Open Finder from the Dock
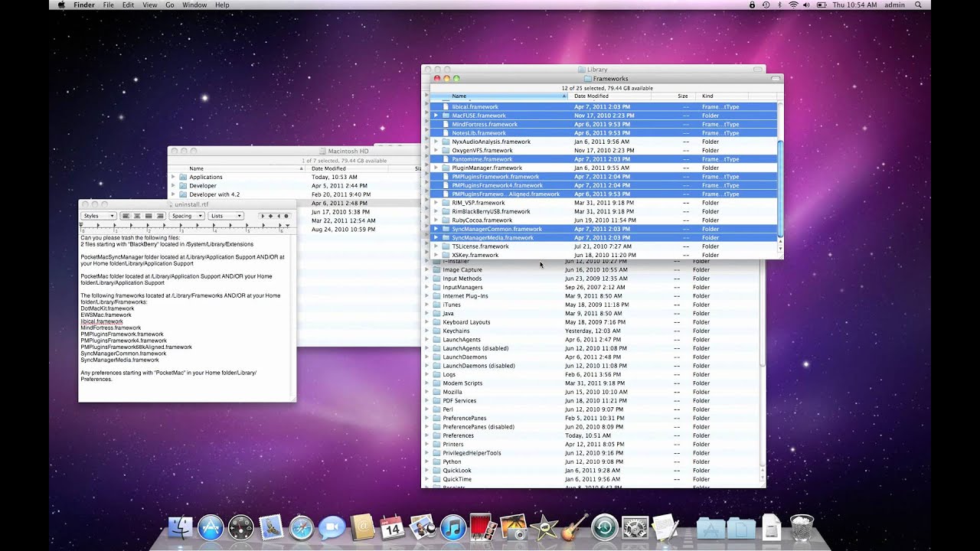 pos(181,527)
